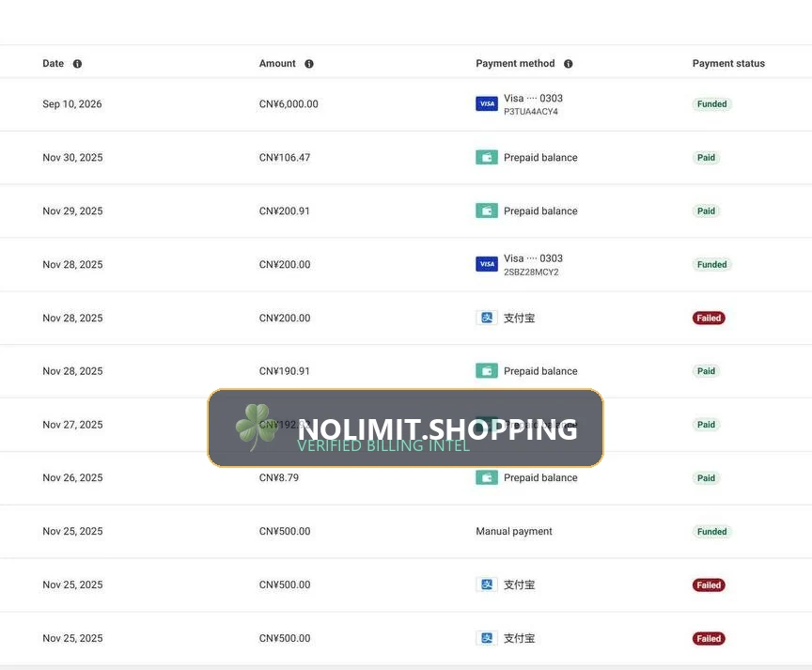Click the wallet icon in the CN¥190.91 row
The width and height of the screenshot is (812, 670).
[x=487, y=371]
